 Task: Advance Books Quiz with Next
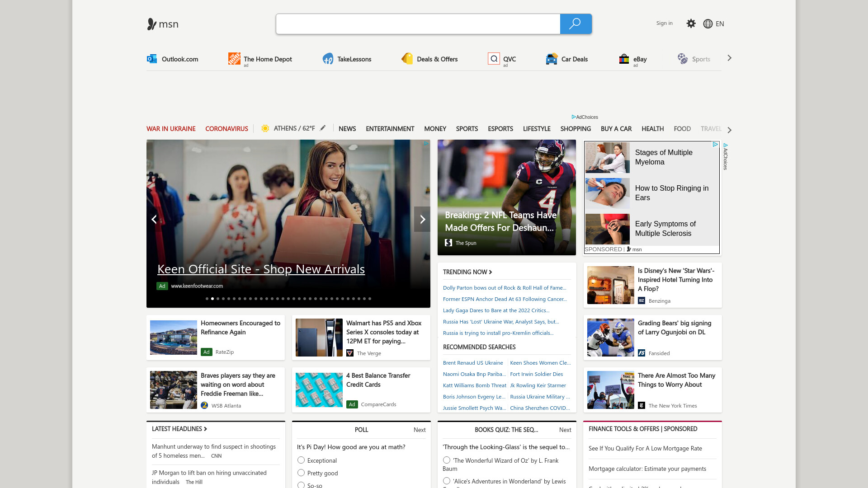(565, 430)
